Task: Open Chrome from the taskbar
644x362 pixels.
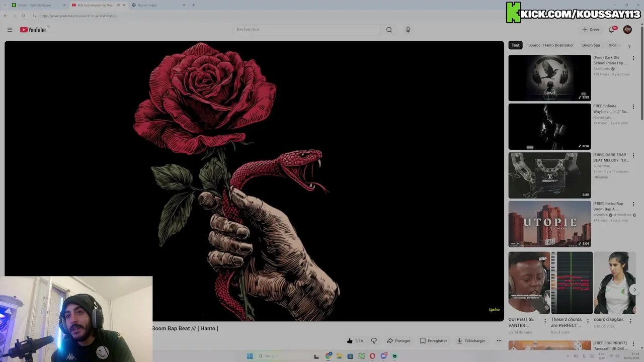Action: (x=329, y=356)
